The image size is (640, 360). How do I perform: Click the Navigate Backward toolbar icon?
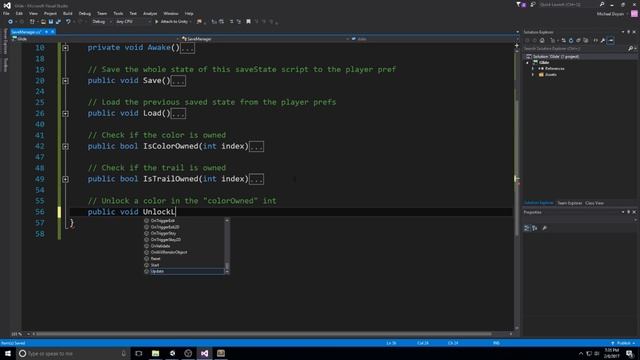[10, 22]
